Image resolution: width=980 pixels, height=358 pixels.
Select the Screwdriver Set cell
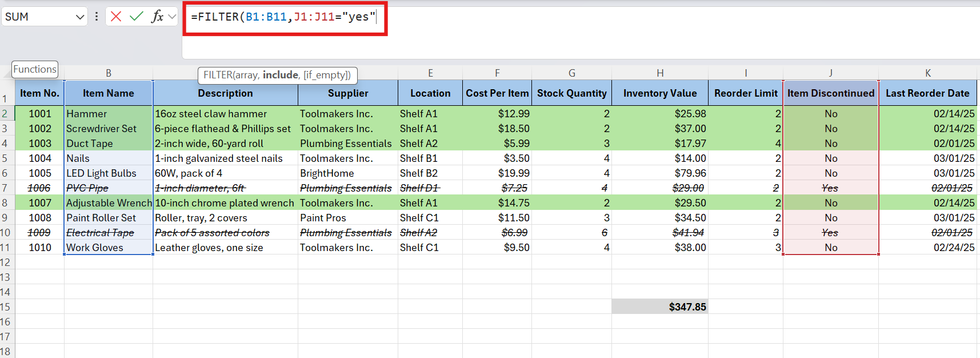coord(109,129)
